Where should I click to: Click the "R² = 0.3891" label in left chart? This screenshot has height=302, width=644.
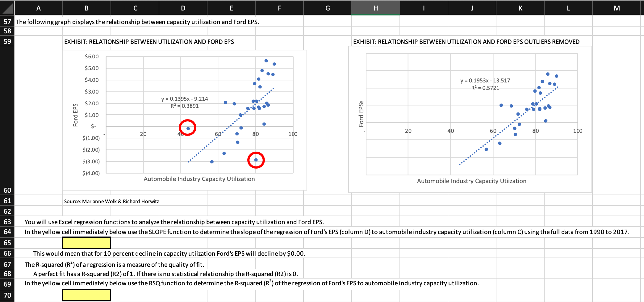coord(185,106)
